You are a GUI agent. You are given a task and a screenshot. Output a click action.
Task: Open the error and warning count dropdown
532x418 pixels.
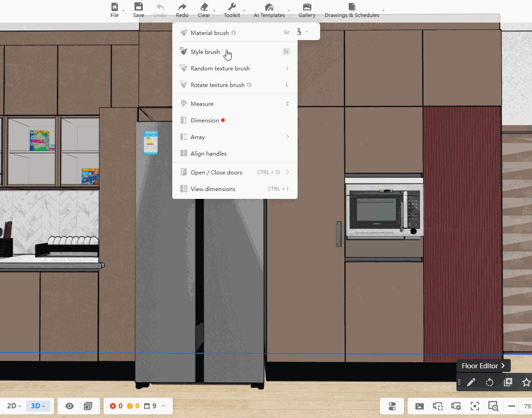pos(163,406)
